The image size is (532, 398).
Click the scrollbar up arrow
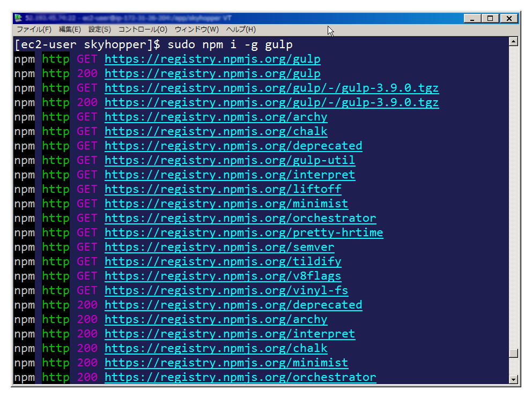(x=514, y=42)
